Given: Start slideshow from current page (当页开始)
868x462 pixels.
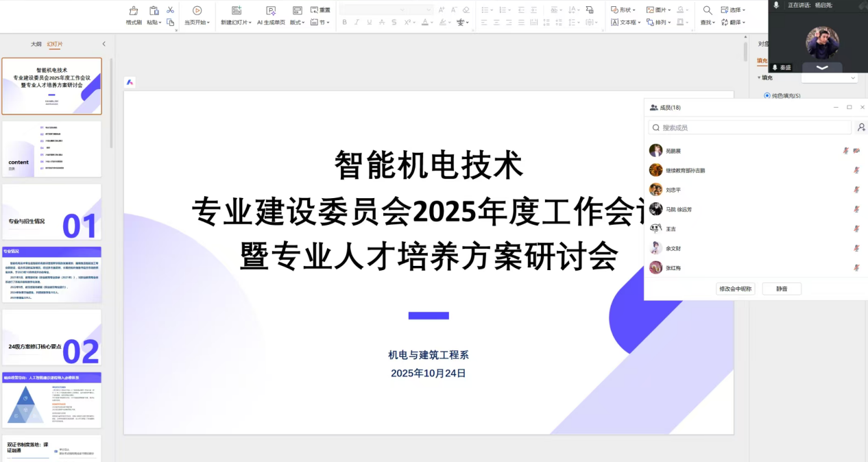Looking at the screenshot, I should click(197, 10).
